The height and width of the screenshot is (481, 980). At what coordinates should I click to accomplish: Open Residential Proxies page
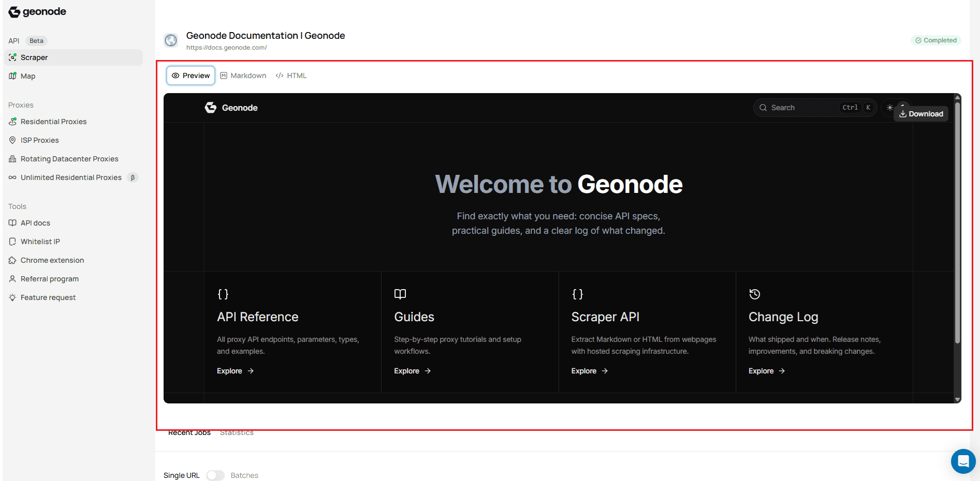point(53,122)
